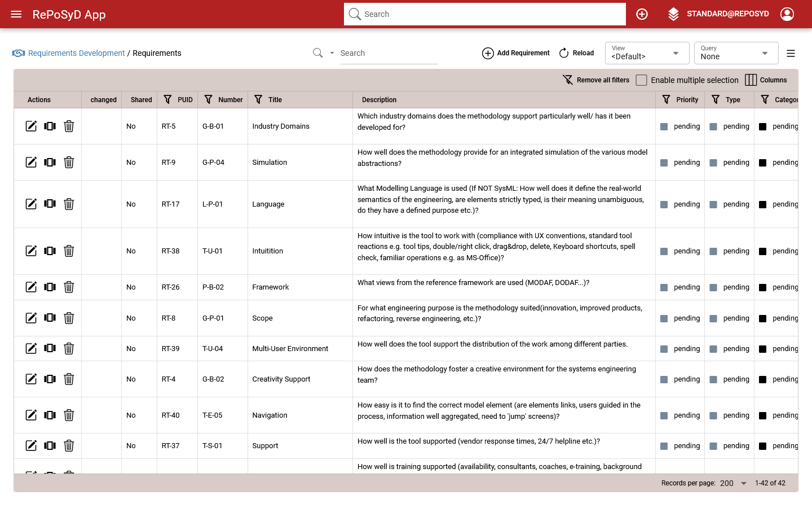Open the hamburger navigation menu
The height and width of the screenshot is (508, 812).
[16, 14]
